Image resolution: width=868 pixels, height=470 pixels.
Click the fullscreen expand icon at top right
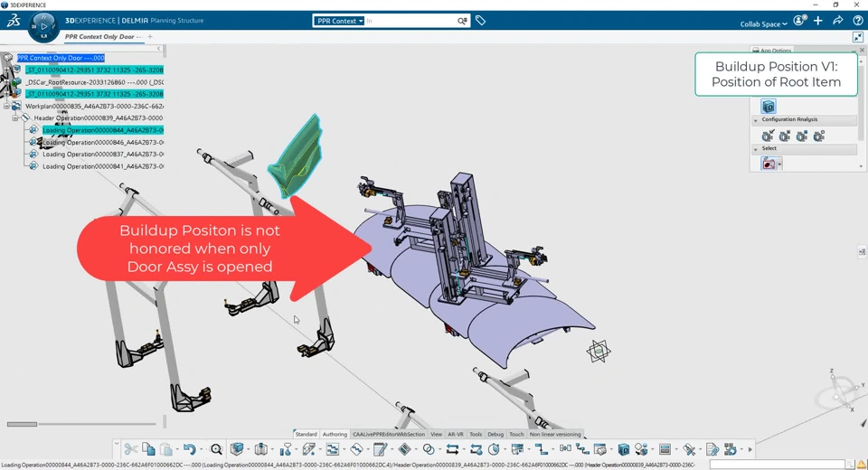[x=858, y=36]
